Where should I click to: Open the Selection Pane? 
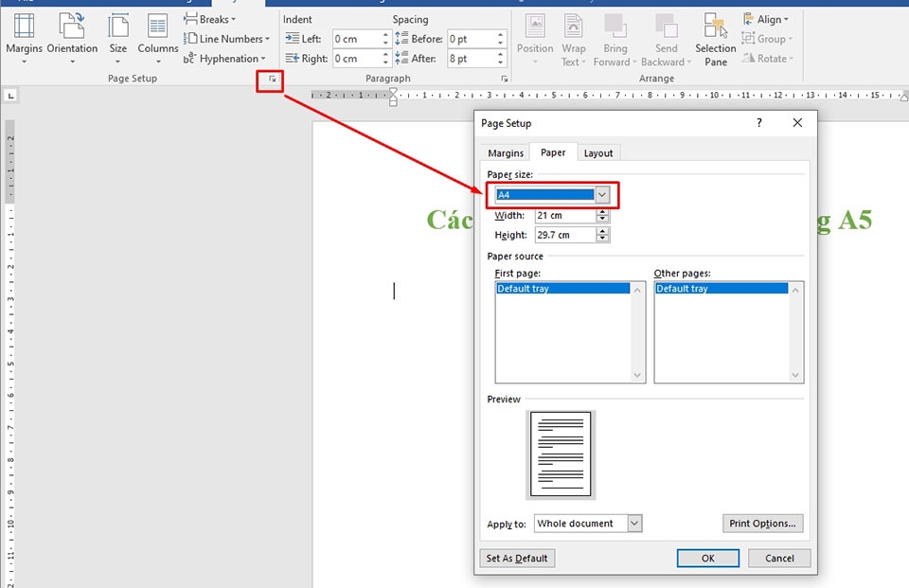tap(715, 40)
